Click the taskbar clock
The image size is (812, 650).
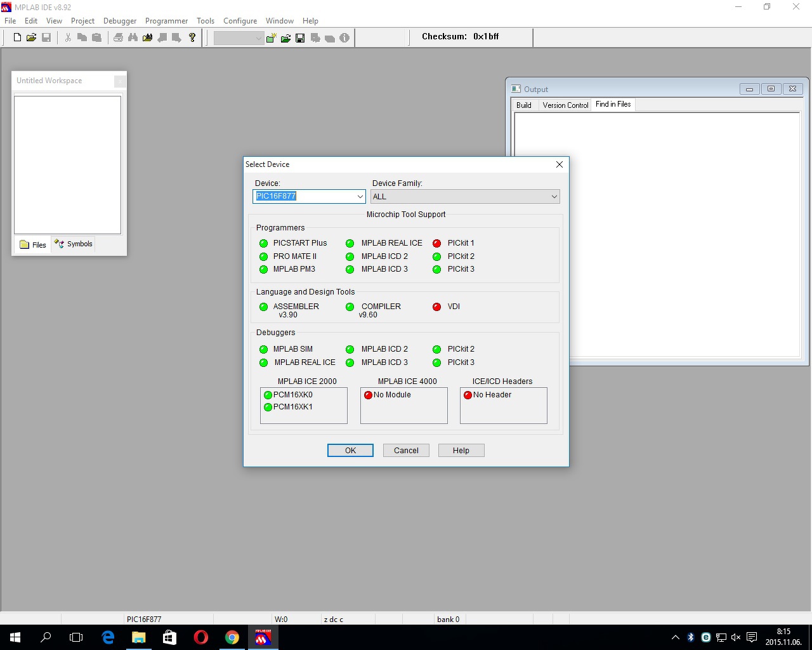[783, 637]
